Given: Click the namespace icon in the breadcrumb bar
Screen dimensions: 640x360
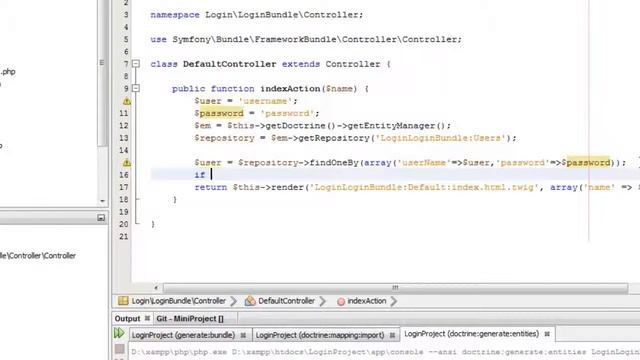Looking at the screenshot, I should click(123, 301).
